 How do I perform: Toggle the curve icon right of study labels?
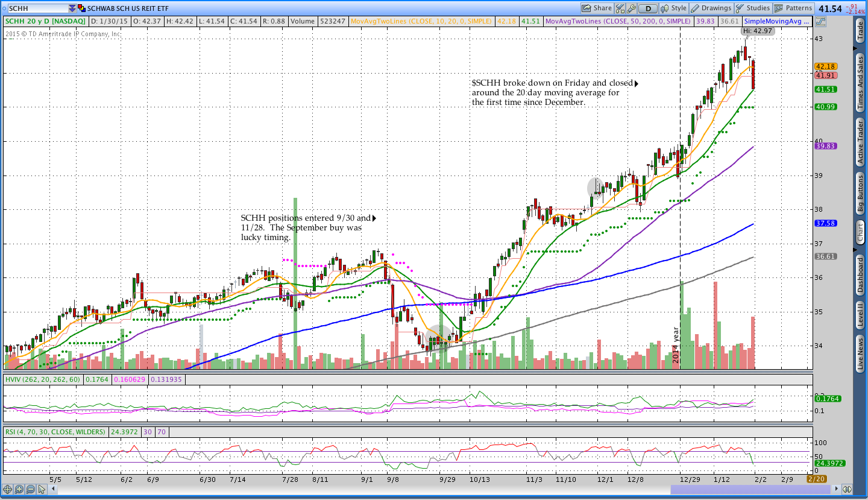(x=820, y=21)
